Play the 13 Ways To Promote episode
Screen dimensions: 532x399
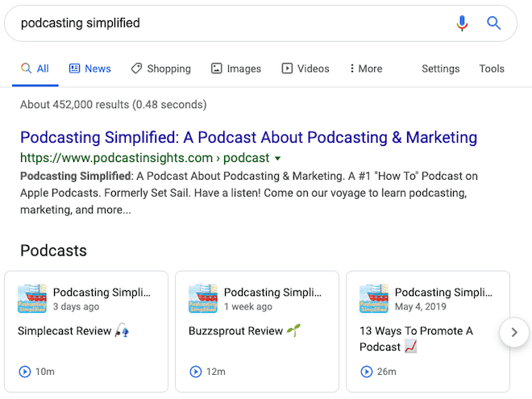click(367, 372)
